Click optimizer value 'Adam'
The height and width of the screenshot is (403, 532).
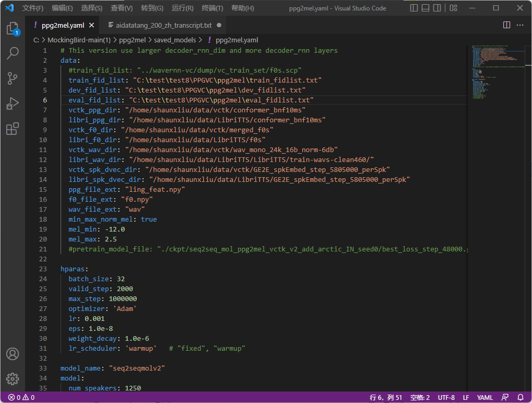pyautogui.click(x=125, y=308)
